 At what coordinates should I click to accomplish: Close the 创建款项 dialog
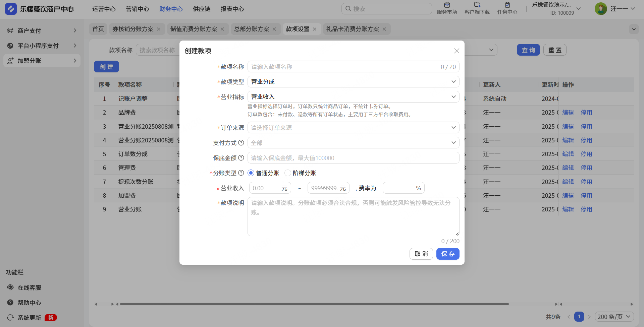[x=457, y=51]
